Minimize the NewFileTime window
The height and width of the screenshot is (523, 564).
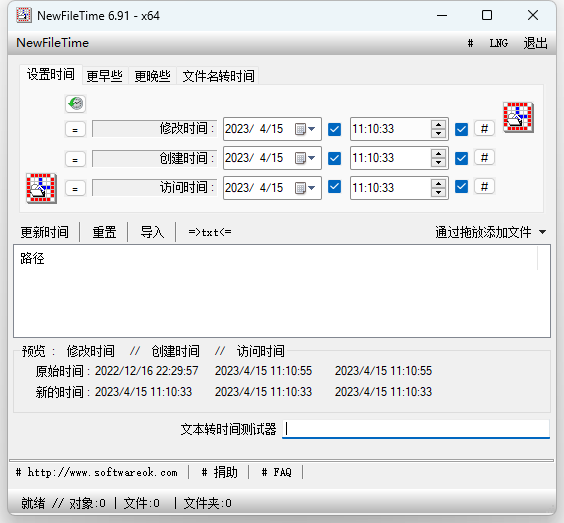[442, 15]
